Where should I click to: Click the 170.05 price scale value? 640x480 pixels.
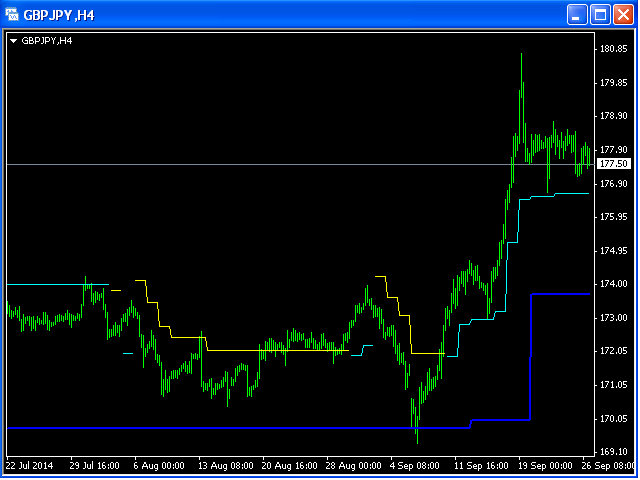(613, 419)
